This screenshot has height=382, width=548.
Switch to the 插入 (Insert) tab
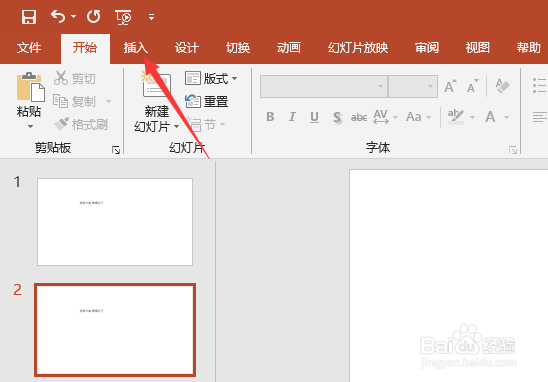coord(136,48)
